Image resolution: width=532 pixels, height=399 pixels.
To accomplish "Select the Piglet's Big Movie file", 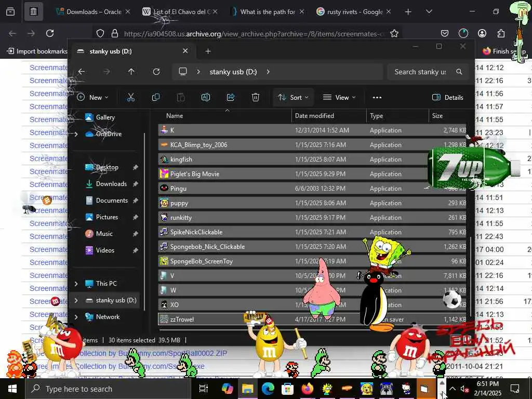I will [x=312, y=174].
